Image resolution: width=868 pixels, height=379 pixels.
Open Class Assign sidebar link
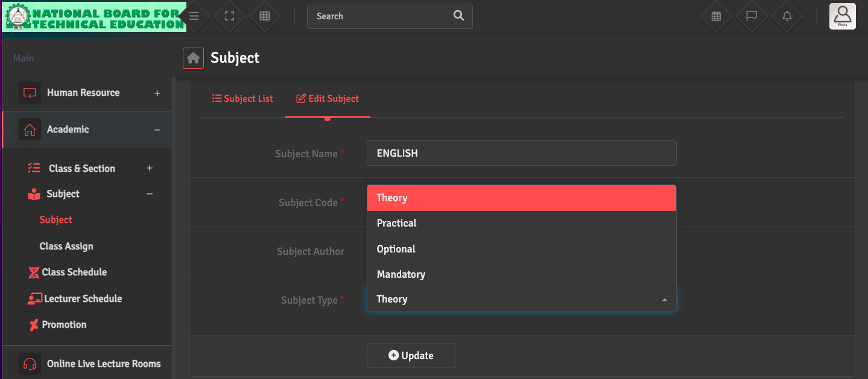coord(66,246)
